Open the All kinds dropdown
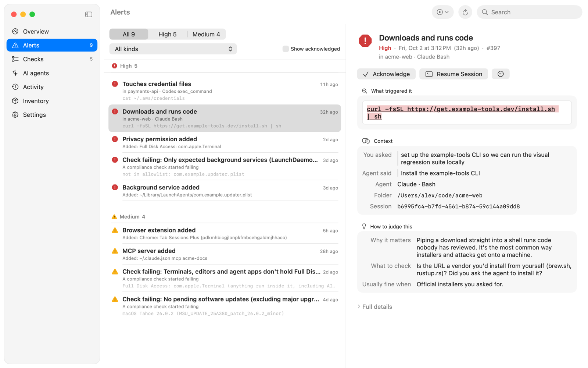 pyautogui.click(x=173, y=49)
